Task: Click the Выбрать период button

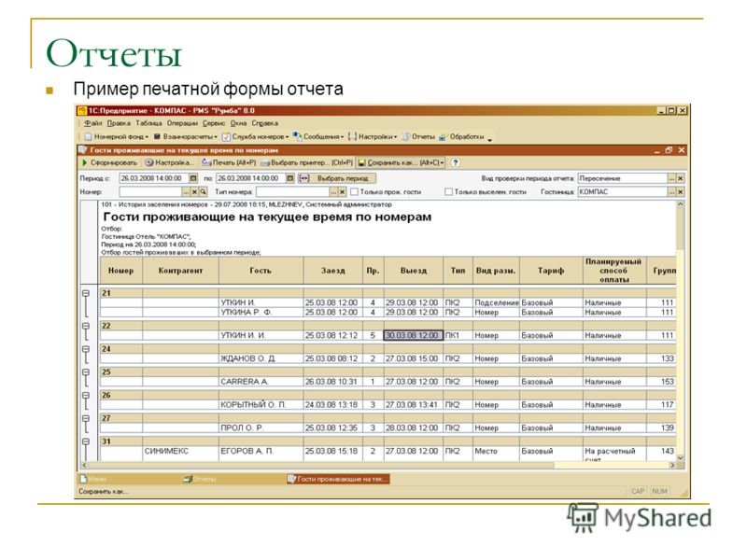Action: (x=337, y=178)
